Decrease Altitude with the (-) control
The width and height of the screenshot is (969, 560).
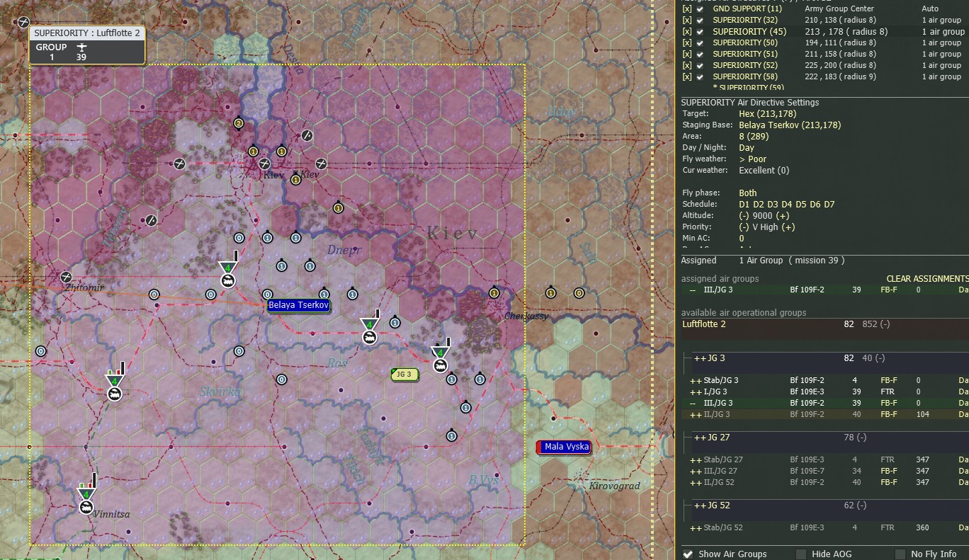[x=744, y=215]
